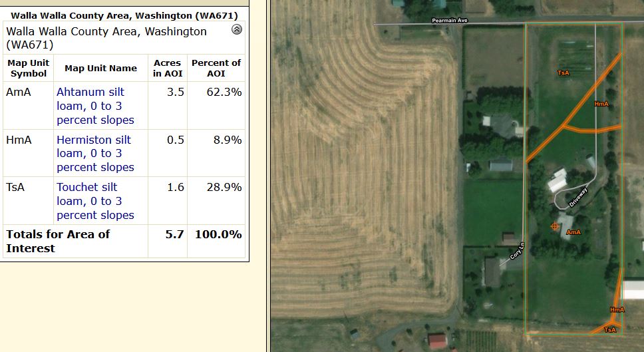This screenshot has height=352, width=644.
Task: Select the upper HmA label on the map
Action: click(x=601, y=104)
